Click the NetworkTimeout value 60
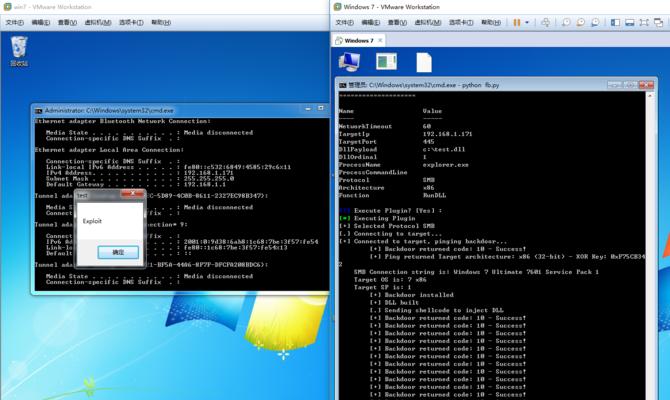The width and height of the screenshot is (670, 400). [427, 126]
